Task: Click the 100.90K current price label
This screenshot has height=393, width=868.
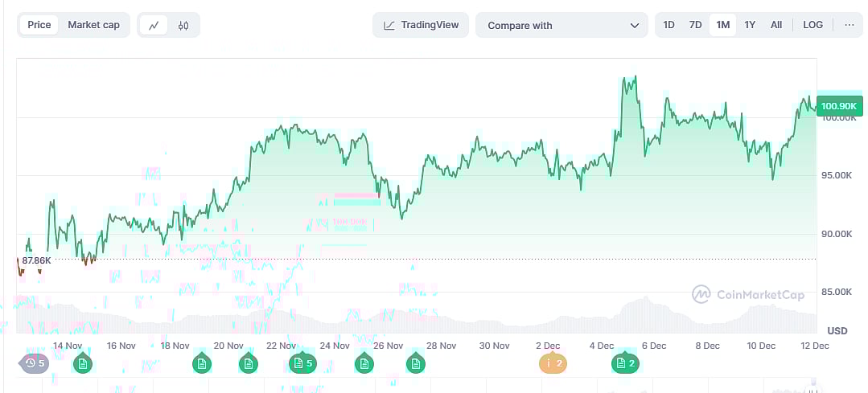Action: click(838, 106)
